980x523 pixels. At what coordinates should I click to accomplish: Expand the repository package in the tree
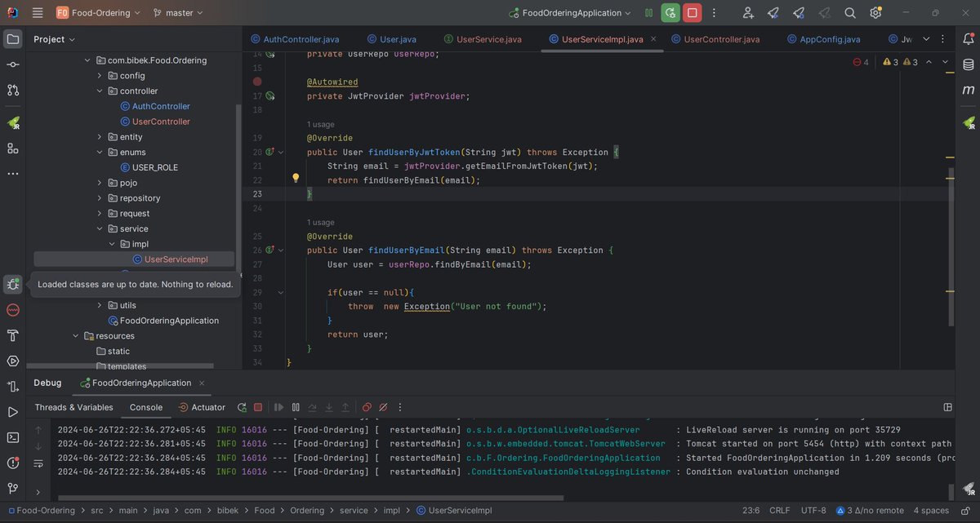[x=100, y=198]
